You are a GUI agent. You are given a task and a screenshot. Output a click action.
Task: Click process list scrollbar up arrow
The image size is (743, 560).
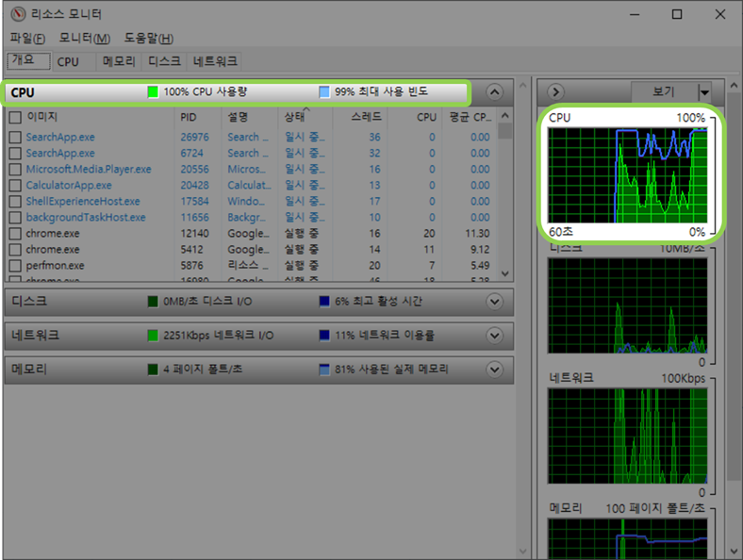tap(505, 116)
